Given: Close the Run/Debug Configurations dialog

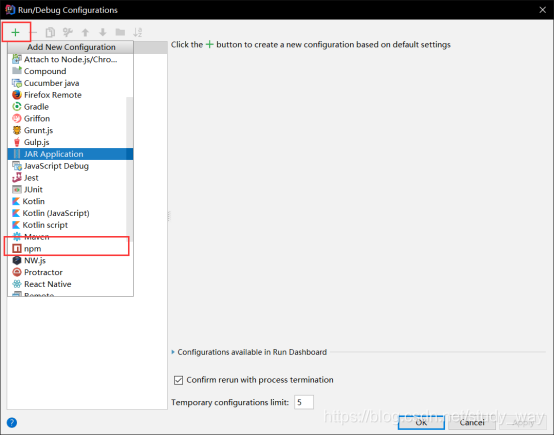Looking at the screenshot, I should (x=543, y=10).
